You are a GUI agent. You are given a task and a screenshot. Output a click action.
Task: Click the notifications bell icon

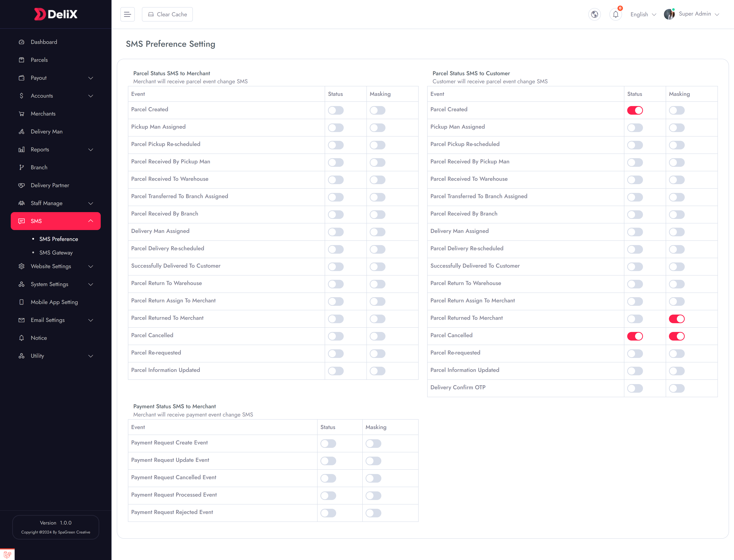(615, 14)
